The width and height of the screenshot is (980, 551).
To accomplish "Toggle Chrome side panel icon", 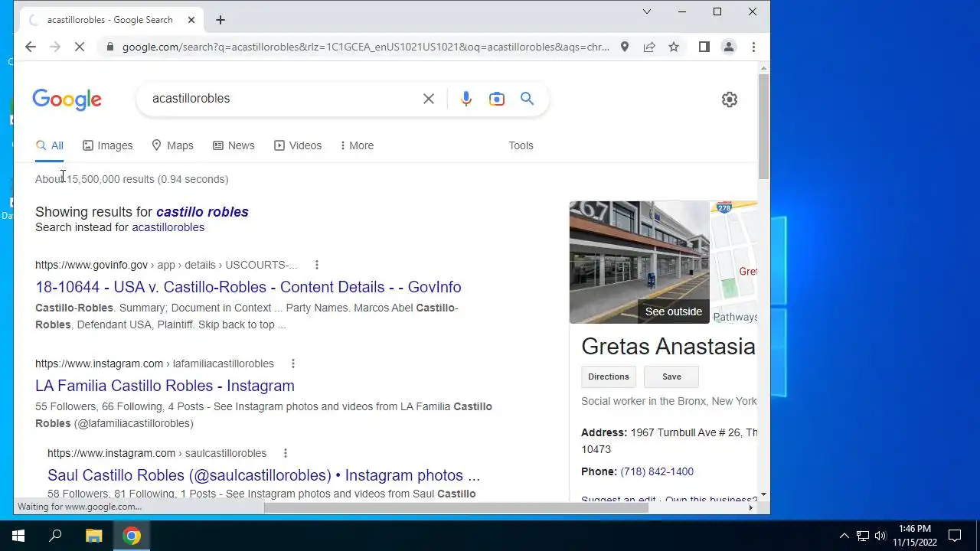I will [x=704, y=47].
